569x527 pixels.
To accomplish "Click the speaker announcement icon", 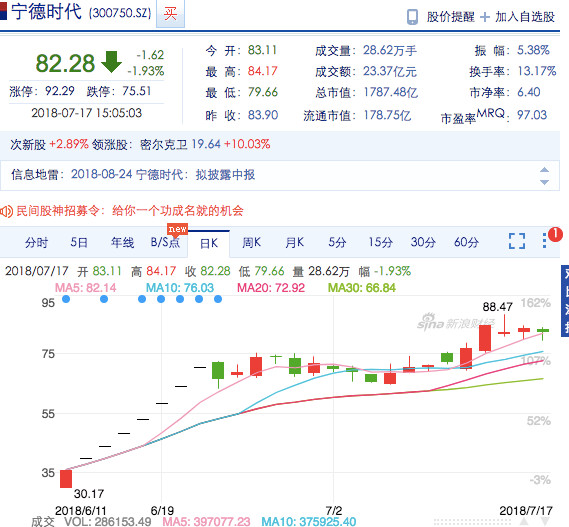I will pos(6,211).
